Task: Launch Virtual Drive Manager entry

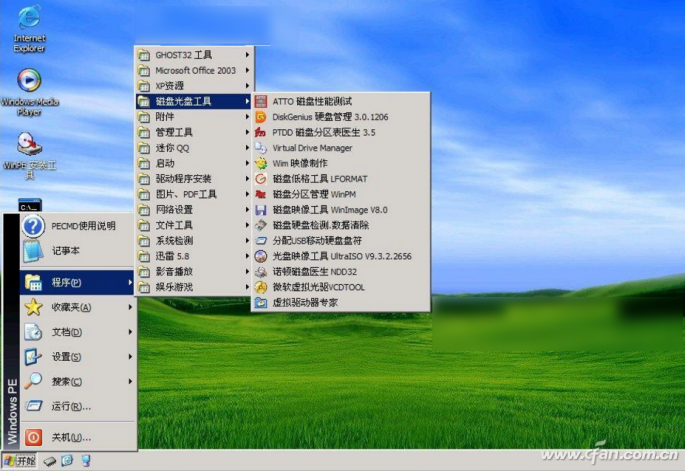Action: (341, 148)
